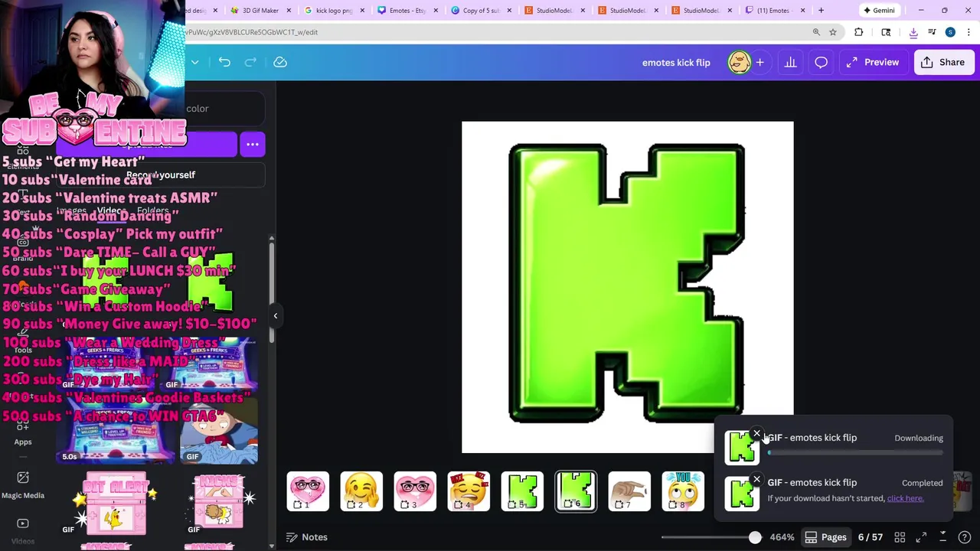Open a new browser tab
980x551 pixels.
coord(821,11)
